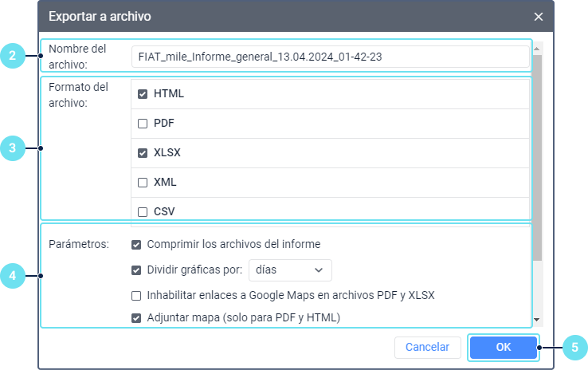Click the numbered callout badge 4

click(x=12, y=277)
